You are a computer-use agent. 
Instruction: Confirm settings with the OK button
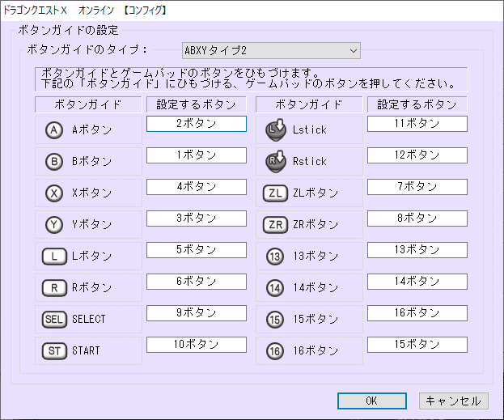372,401
